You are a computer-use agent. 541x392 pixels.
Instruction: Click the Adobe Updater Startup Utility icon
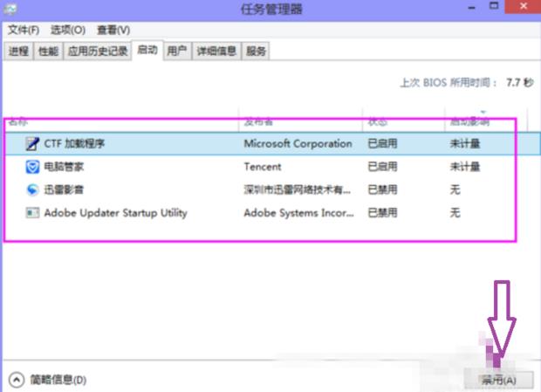(32, 213)
